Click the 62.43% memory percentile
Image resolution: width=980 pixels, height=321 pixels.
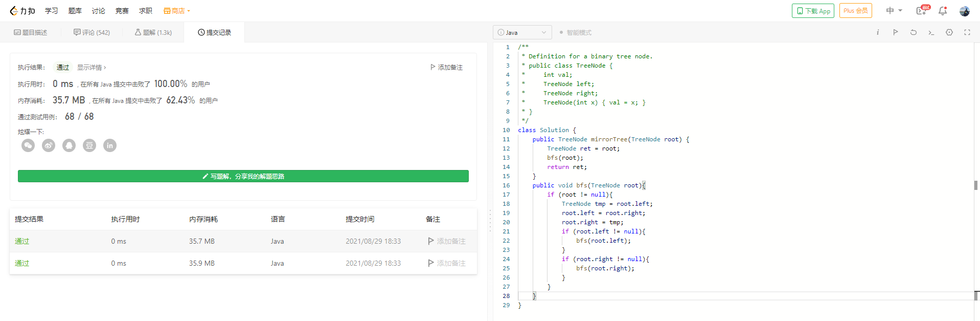click(x=180, y=100)
